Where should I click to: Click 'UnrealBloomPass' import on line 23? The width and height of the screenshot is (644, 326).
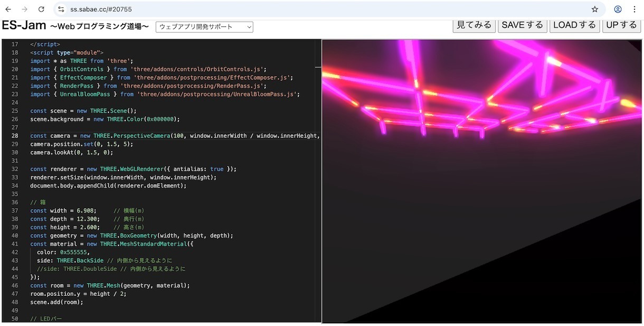point(84,94)
